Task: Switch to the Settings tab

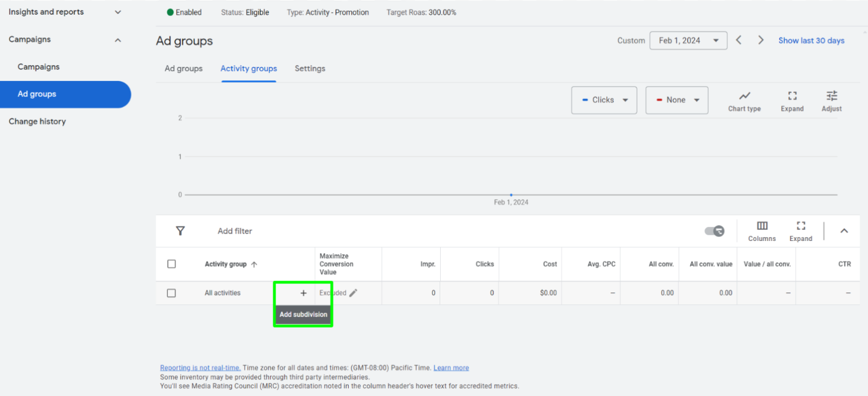Action: click(x=310, y=68)
